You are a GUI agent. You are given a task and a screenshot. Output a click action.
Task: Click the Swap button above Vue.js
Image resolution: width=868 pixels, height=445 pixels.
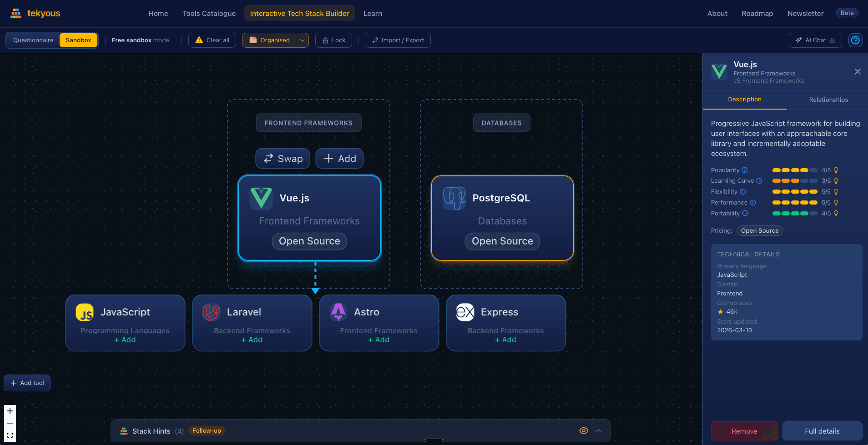pyautogui.click(x=283, y=159)
